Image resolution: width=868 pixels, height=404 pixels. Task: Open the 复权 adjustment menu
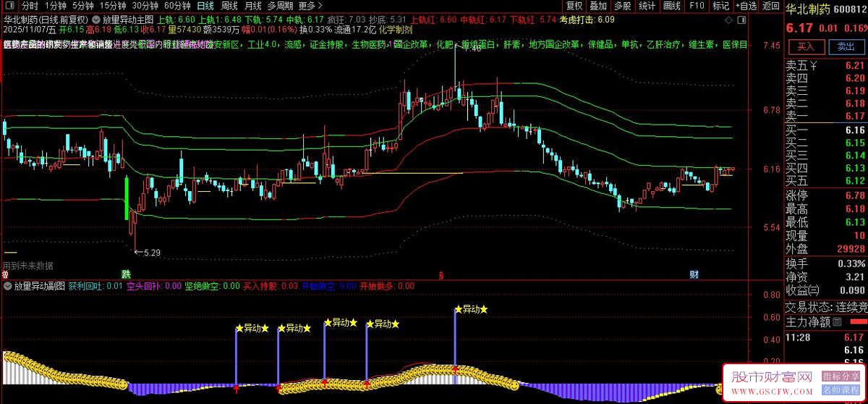tap(574, 6)
